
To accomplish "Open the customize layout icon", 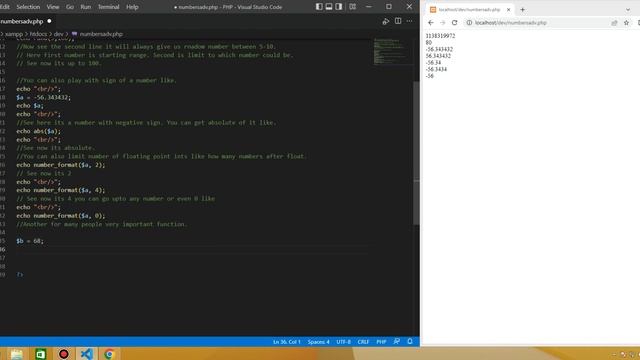I will pos(352,7).
